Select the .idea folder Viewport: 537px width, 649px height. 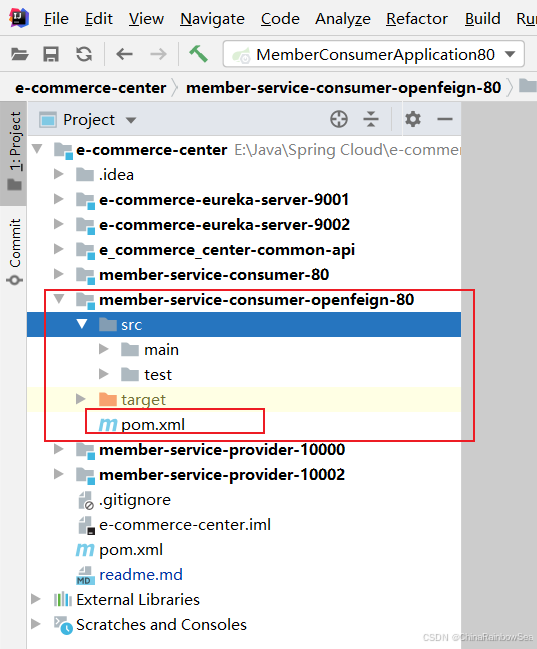pyautogui.click(x=116, y=175)
